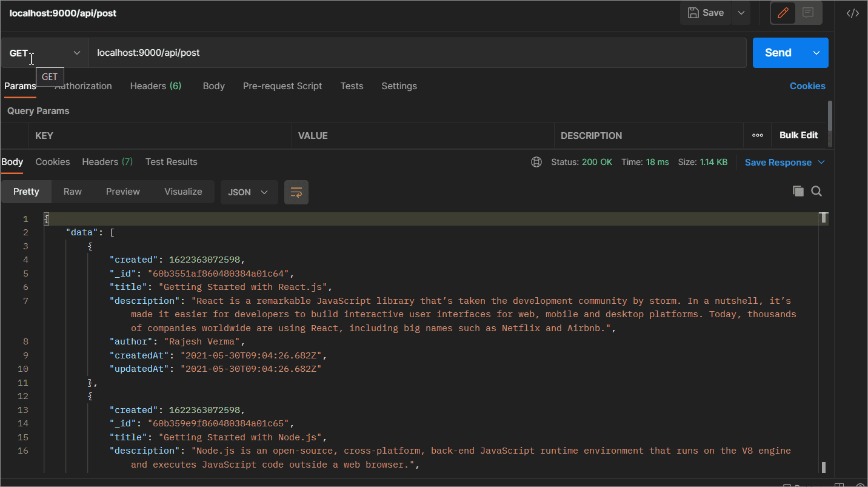Click the pencil edit mode icon
The height and width of the screenshot is (487, 868).
coord(783,13)
